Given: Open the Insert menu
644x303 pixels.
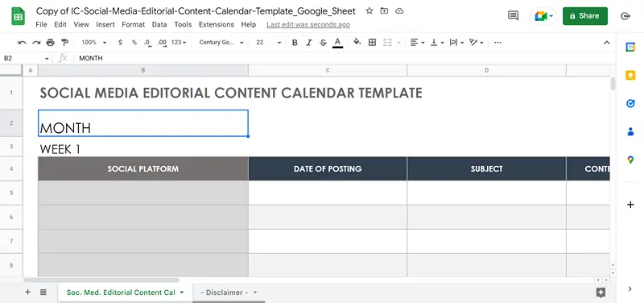Looking at the screenshot, I should click(105, 25).
